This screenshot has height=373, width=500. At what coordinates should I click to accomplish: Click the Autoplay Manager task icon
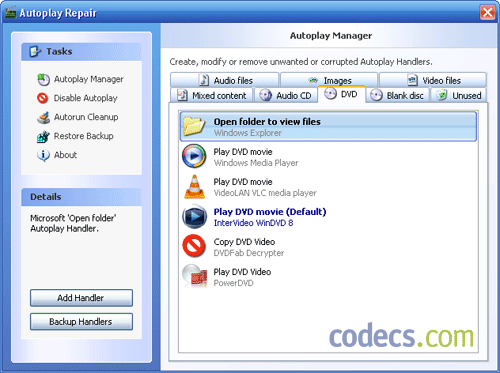pos(43,79)
